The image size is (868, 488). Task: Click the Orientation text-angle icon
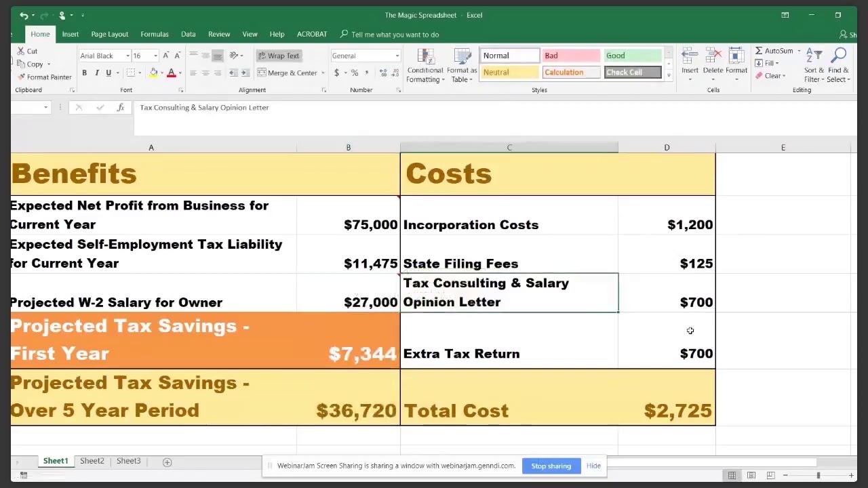coord(234,56)
